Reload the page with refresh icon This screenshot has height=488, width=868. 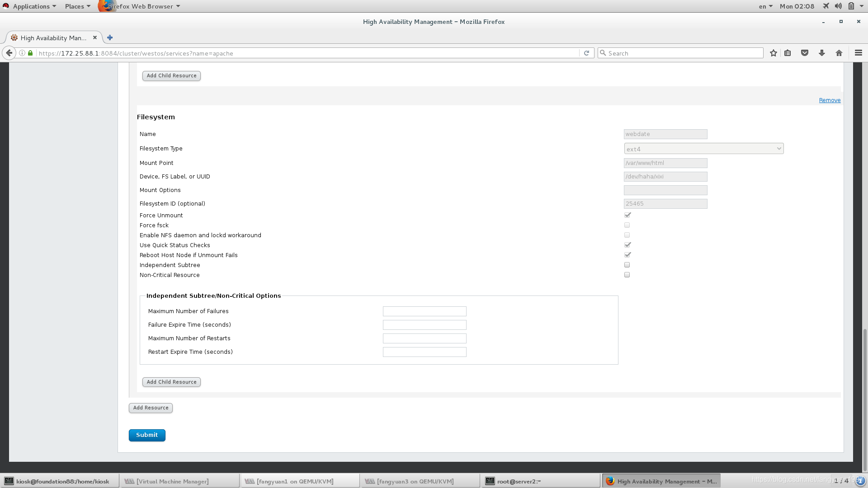click(586, 53)
